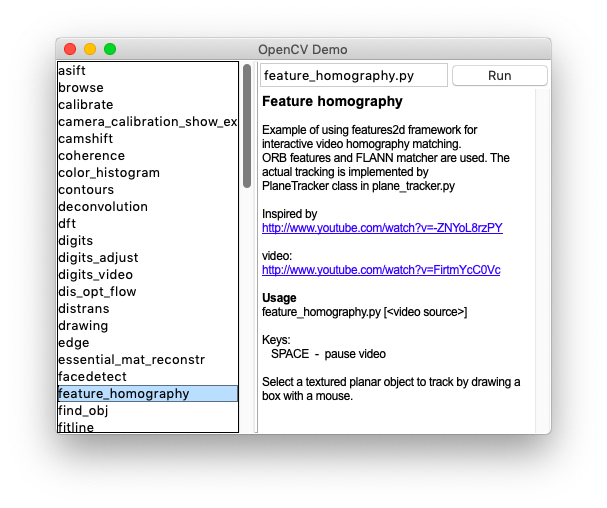Select deconvolution in the list
The width and height of the screenshot is (607, 508).
(148, 207)
